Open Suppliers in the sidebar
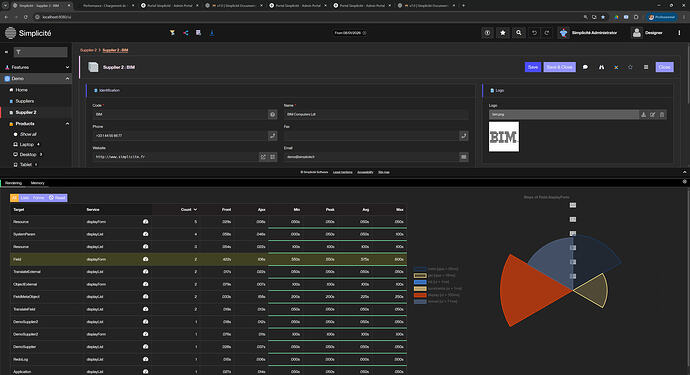Screen dimensions: 690x375 tap(25, 101)
